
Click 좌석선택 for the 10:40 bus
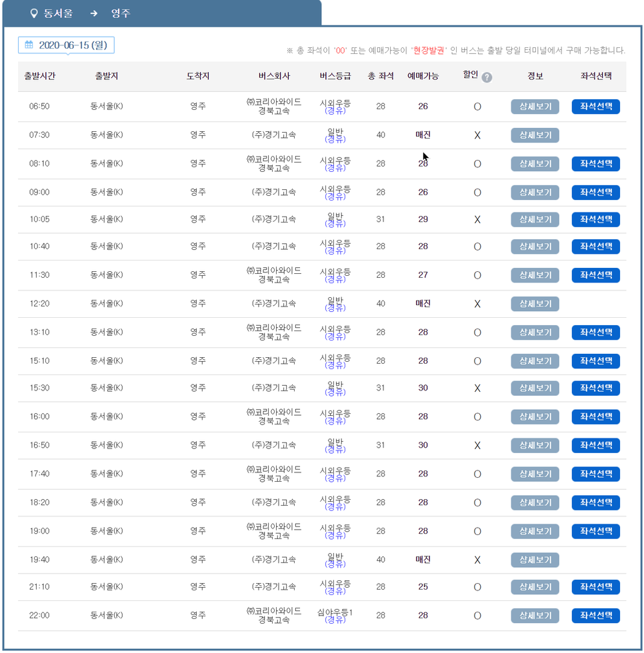click(x=596, y=247)
